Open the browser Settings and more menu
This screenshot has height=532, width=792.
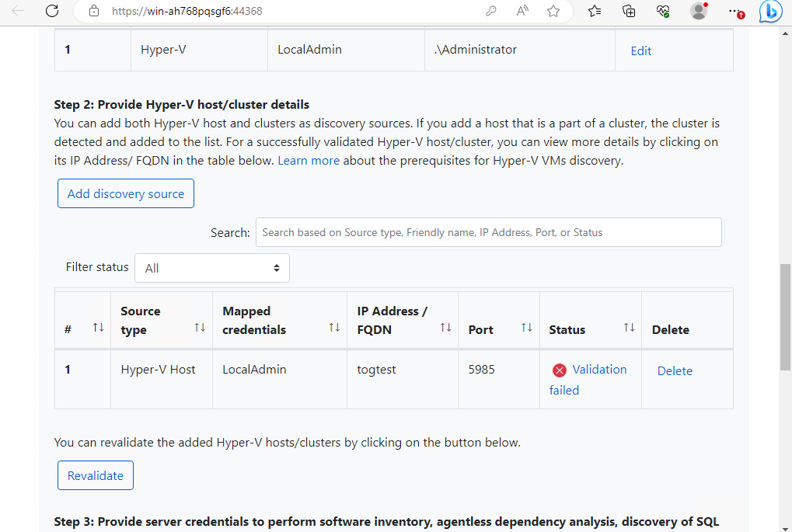(735, 11)
